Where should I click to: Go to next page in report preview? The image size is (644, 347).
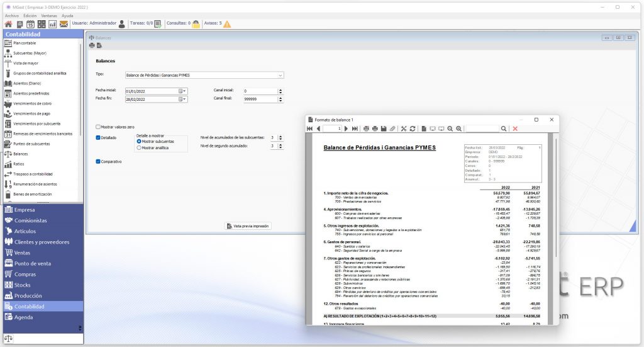[346, 128]
